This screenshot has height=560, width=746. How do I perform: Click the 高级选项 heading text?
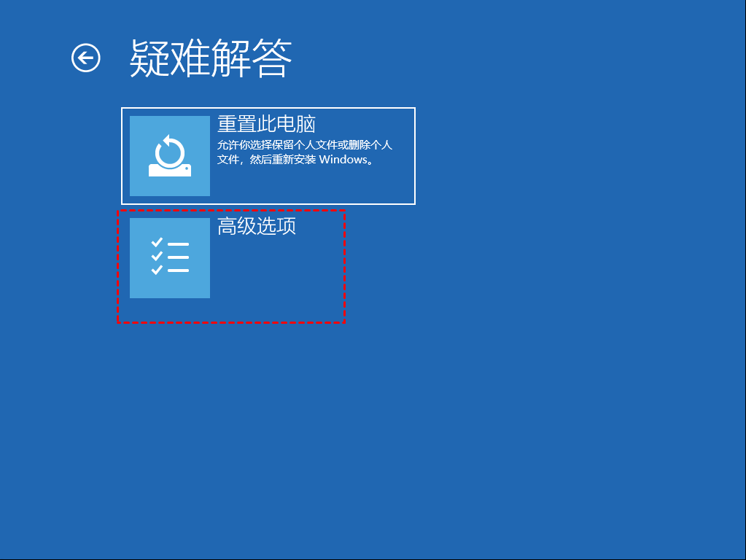(257, 226)
